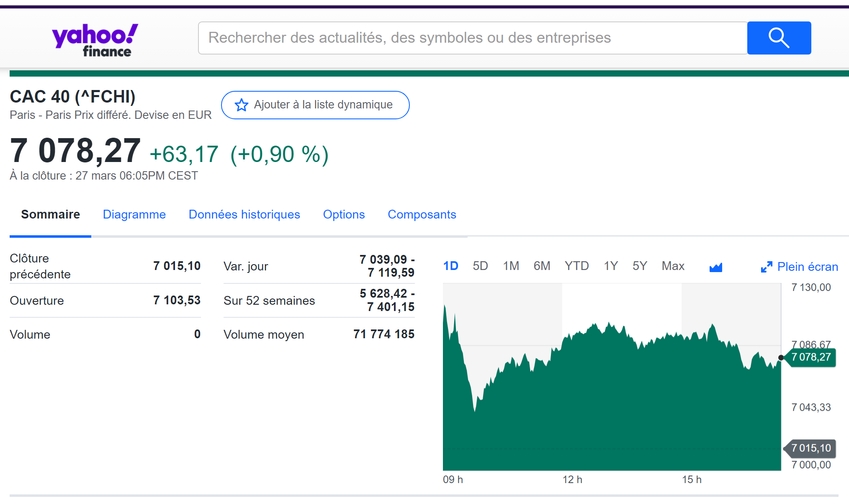Image resolution: width=849 pixels, height=504 pixels.
Task: Click the +63,17 change value
Action: point(184,154)
